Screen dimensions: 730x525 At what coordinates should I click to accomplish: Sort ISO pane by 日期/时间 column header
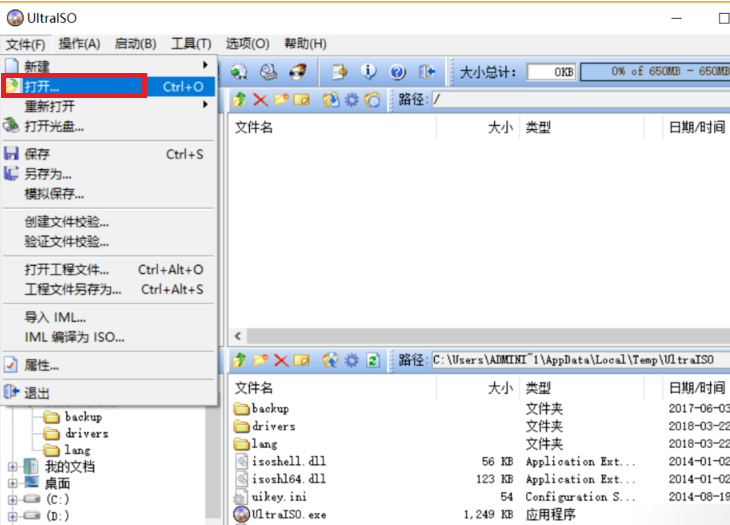pyautogui.click(x=696, y=127)
